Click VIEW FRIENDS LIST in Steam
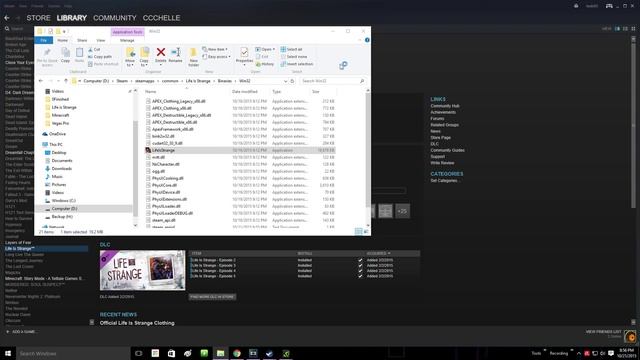The width and height of the screenshot is (640, 360). (603, 332)
